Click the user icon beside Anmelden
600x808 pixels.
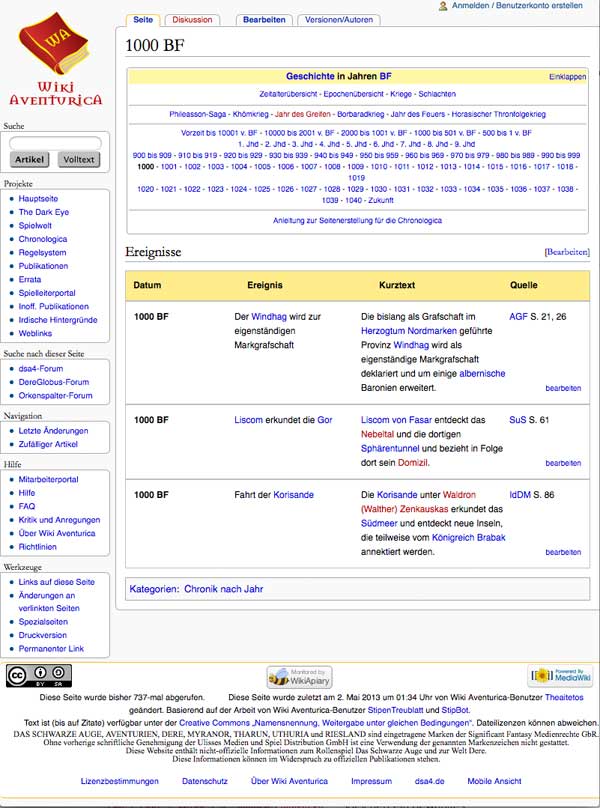[x=443, y=6]
